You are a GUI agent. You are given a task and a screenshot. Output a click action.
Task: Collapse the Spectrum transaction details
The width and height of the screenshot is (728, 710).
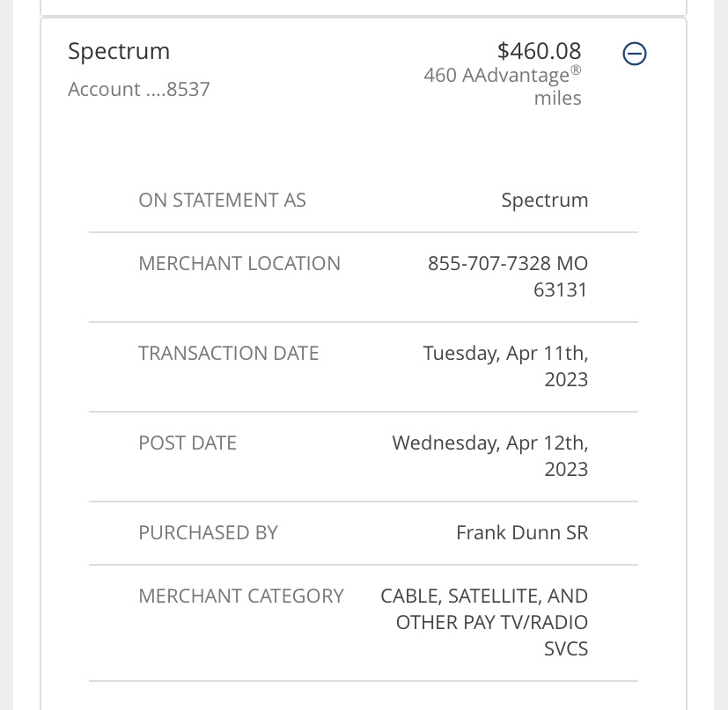click(634, 54)
